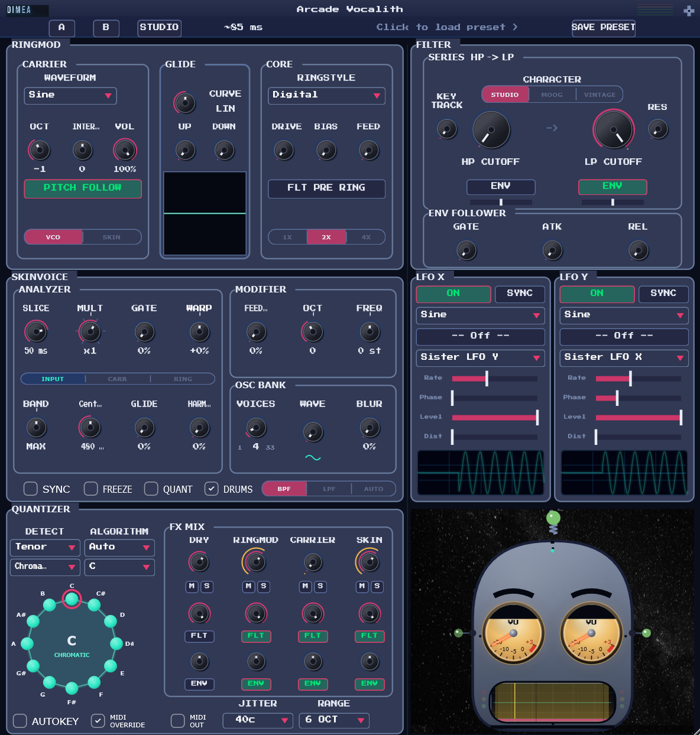The height and width of the screenshot is (735, 700).
Task: Click the Glide UP knob
Action: coord(185,150)
